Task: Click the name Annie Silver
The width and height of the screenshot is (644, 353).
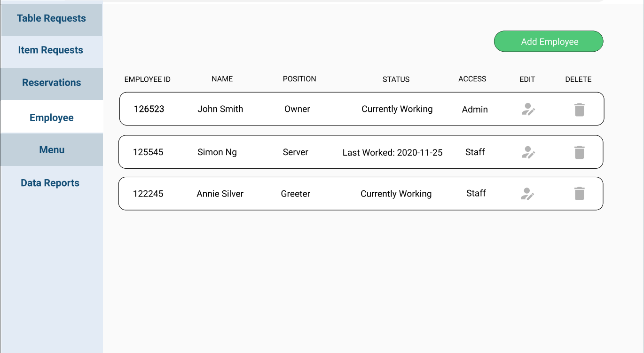Action: pos(220,194)
